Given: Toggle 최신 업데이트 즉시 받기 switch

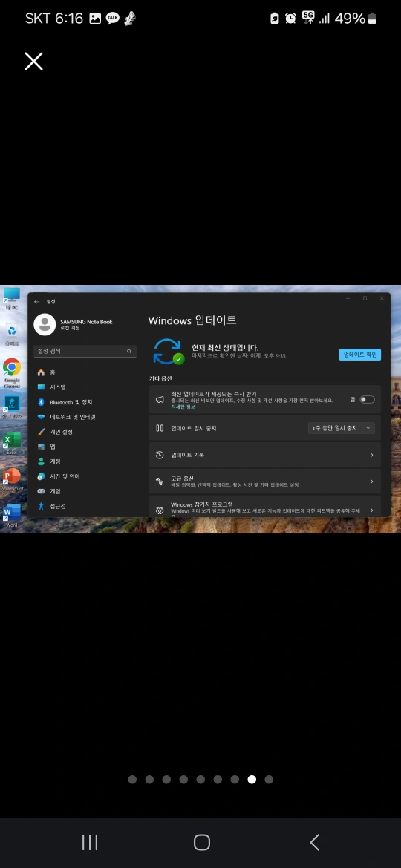Looking at the screenshot, I should pos(368,399).
